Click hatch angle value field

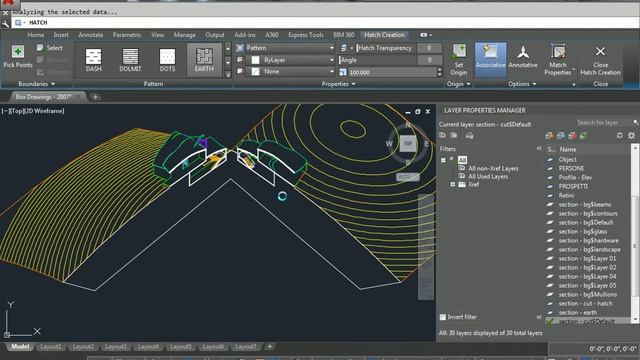pos(429,60)
